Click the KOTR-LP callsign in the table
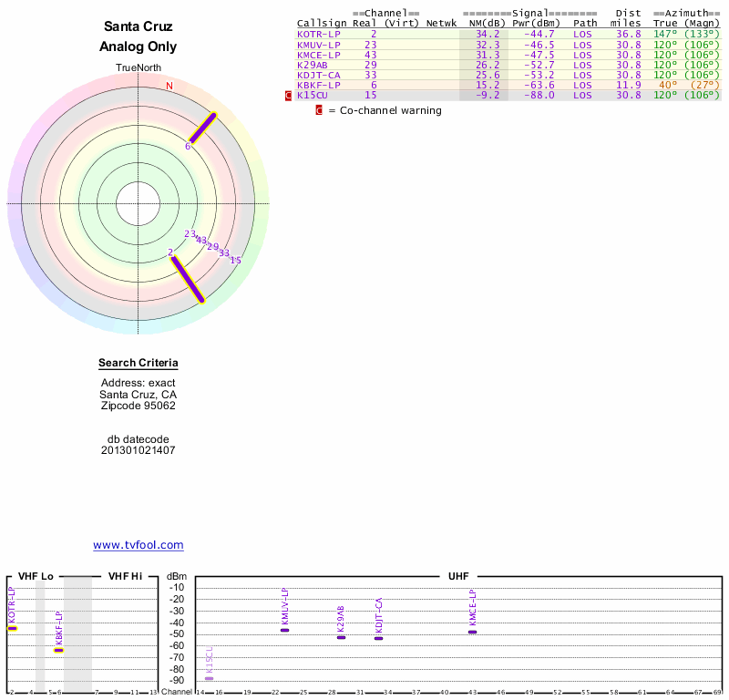Screen dimensions: 729x700 coord(318,34)
